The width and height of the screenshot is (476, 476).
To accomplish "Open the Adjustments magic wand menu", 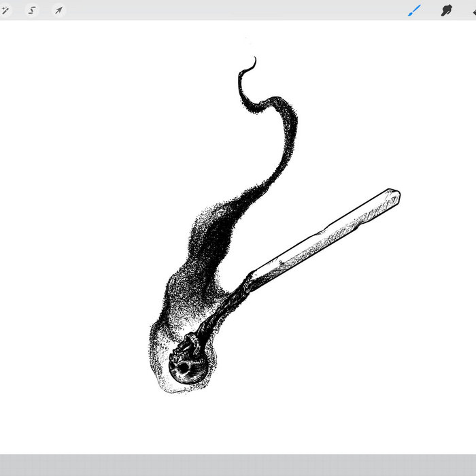I will tap(6, 10).
